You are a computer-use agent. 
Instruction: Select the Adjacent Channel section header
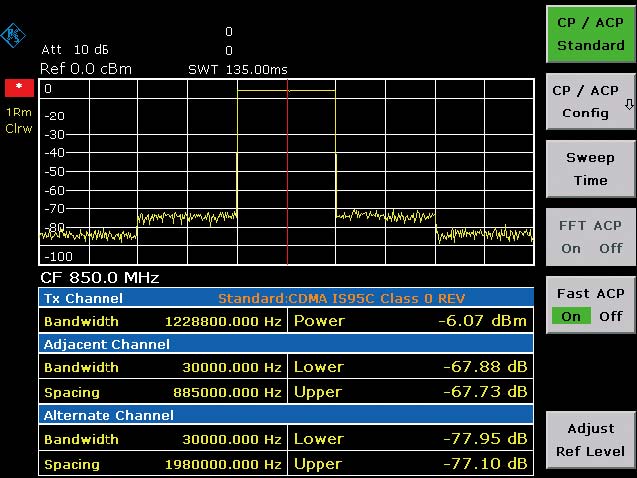tap(106, 344)
